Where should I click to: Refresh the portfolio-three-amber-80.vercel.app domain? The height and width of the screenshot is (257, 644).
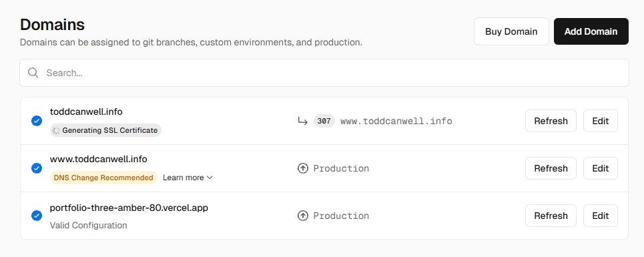click(551, 216)
